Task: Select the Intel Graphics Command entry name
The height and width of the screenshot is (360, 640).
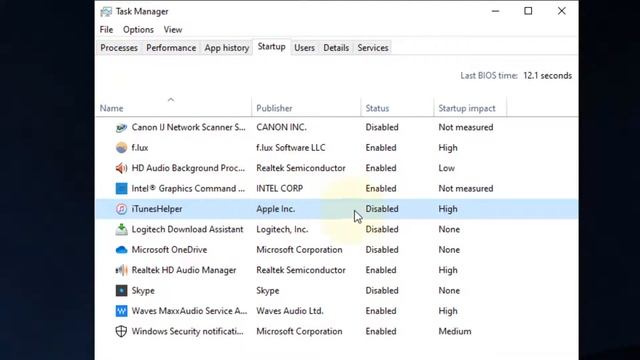Action: point(188,189)
